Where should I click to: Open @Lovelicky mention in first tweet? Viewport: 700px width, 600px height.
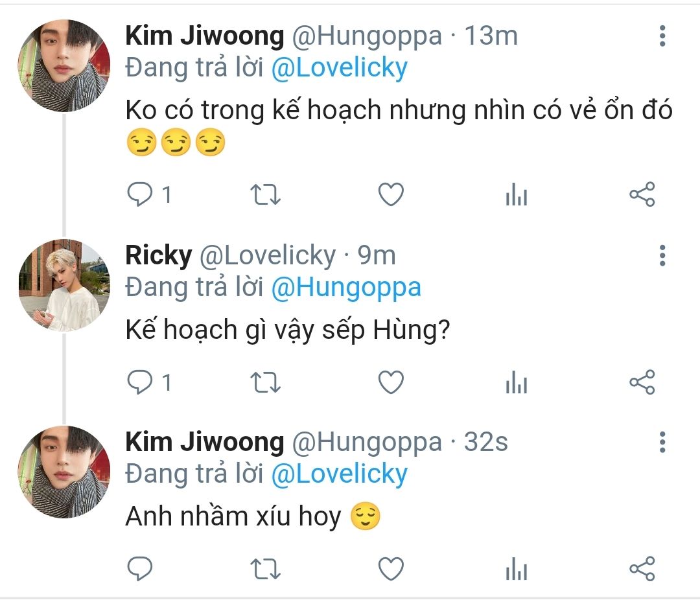click(x=339, y=68)
